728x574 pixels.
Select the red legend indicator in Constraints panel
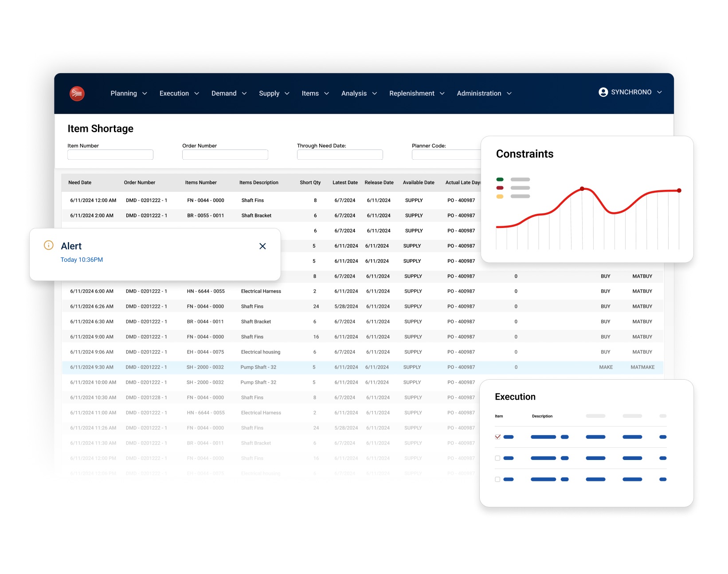tap(500, 188)
